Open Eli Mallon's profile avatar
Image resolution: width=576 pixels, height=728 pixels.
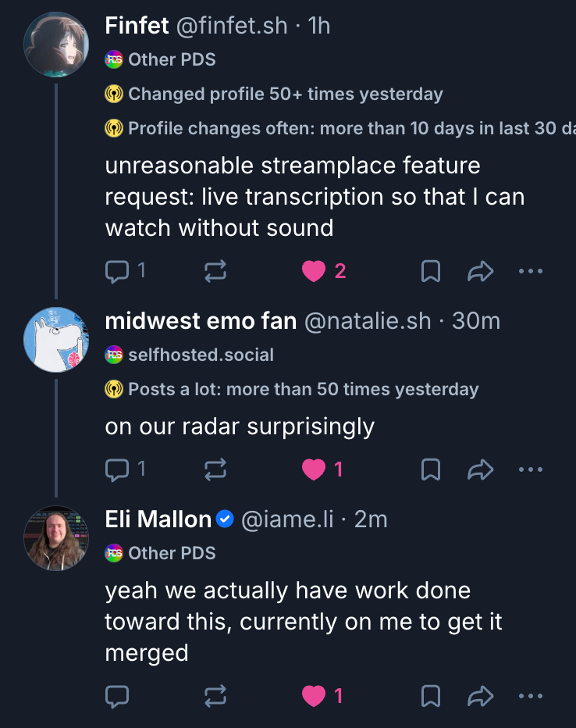[55, 537]
